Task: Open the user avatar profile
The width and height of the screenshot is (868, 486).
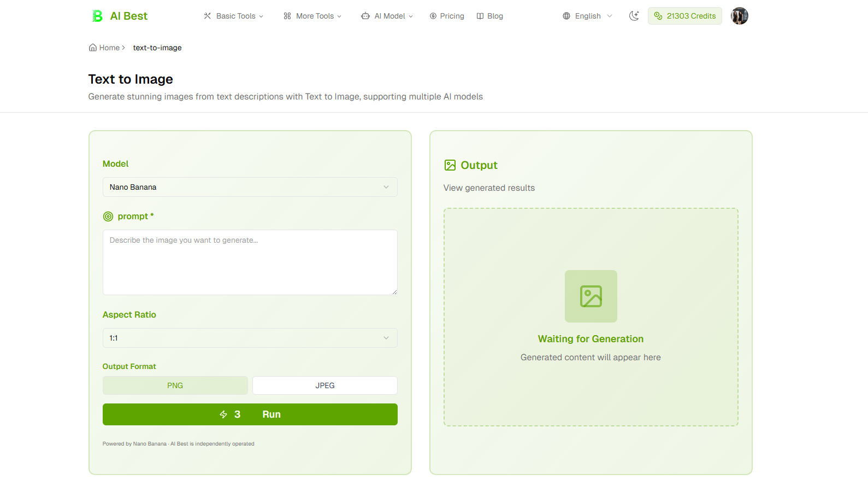Action: (x=739, y=16)
